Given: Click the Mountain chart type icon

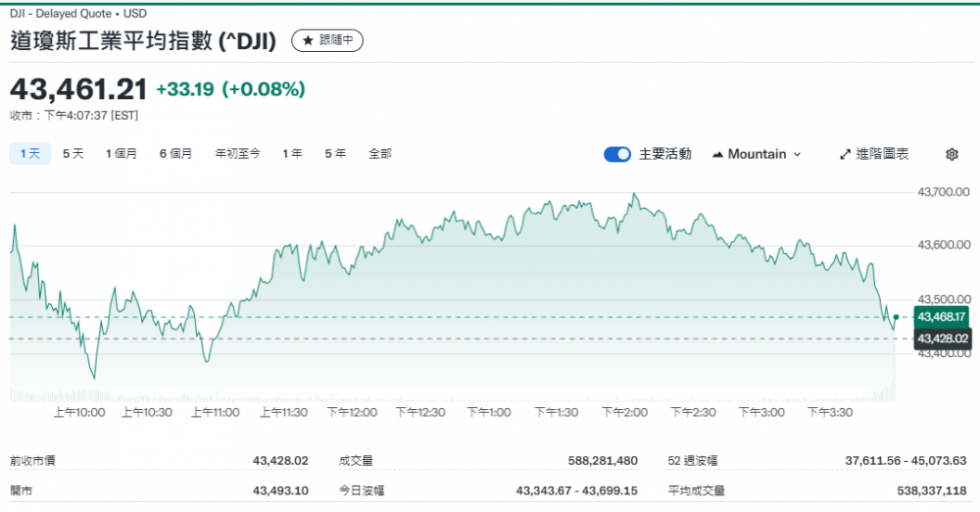Looking at the screenshot, I should (x=717, y=154).
